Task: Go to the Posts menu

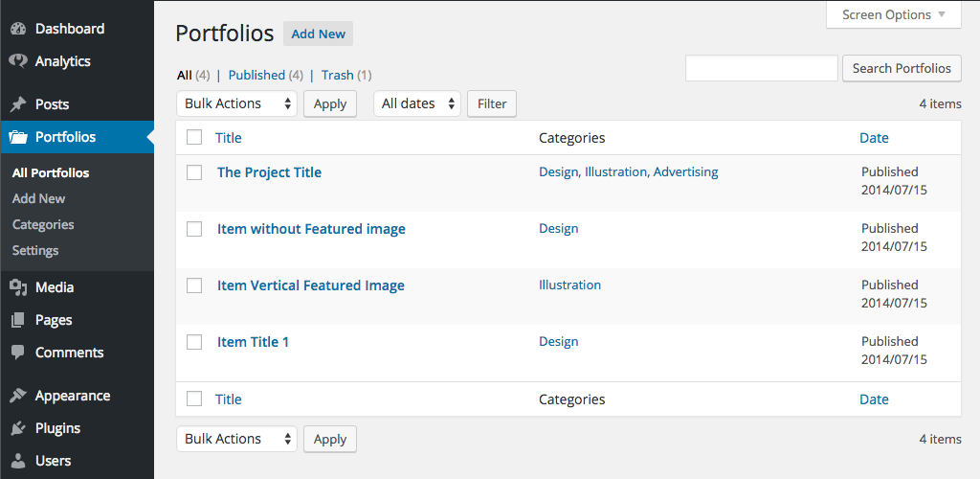Action: (52, 104)
